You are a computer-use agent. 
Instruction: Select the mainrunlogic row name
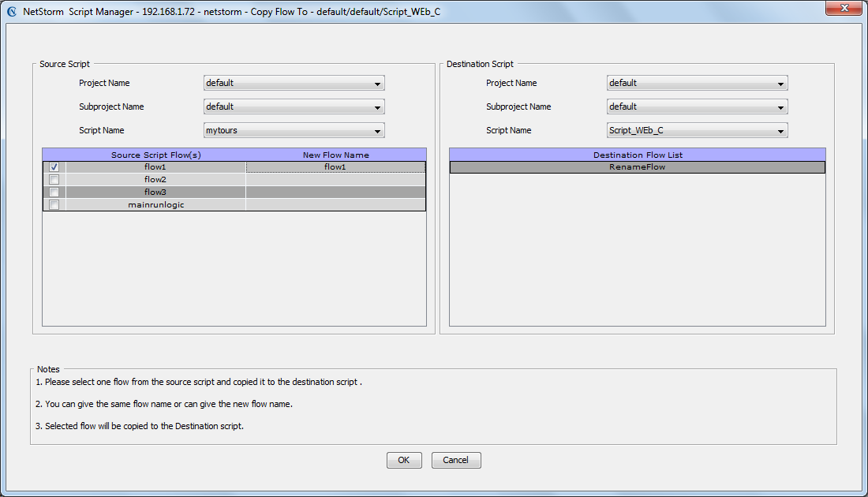click(x=155, y=205)
